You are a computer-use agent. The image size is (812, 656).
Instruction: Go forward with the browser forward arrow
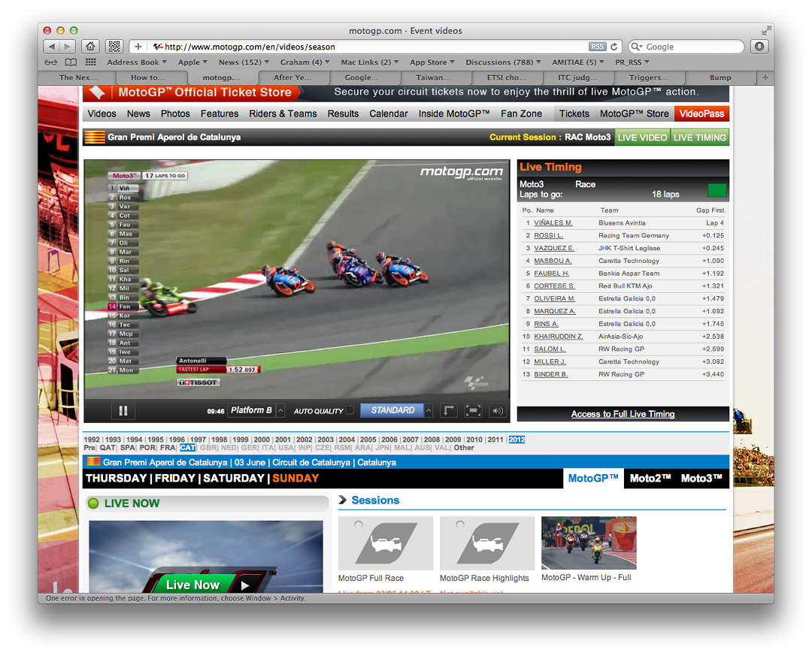click(68, 47)
